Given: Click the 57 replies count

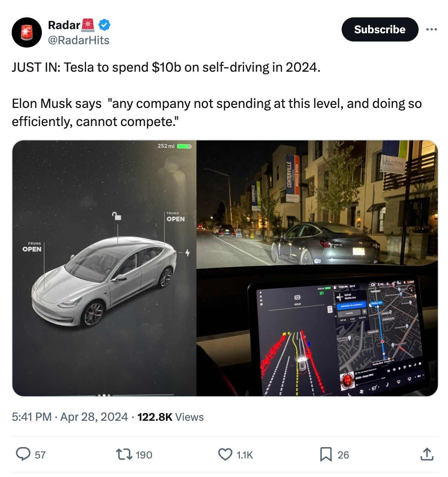Looking at the screenshot, I should [40, 455].
